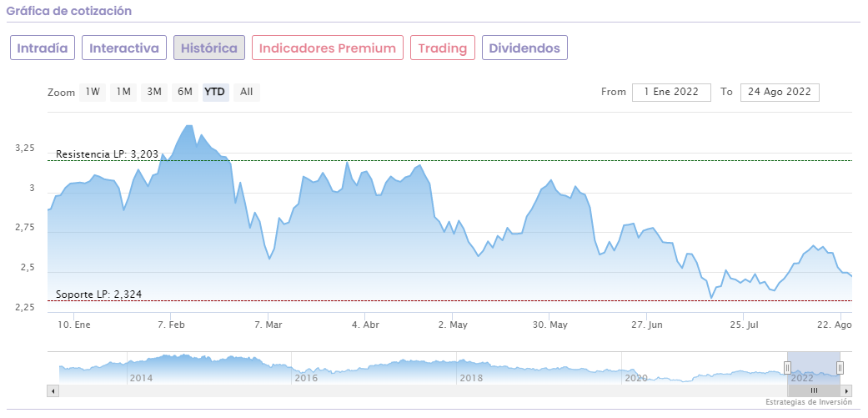Image resolution: width=868 pixels, height=418 pixels.
Task: Click the From date field
Action: 671,92
